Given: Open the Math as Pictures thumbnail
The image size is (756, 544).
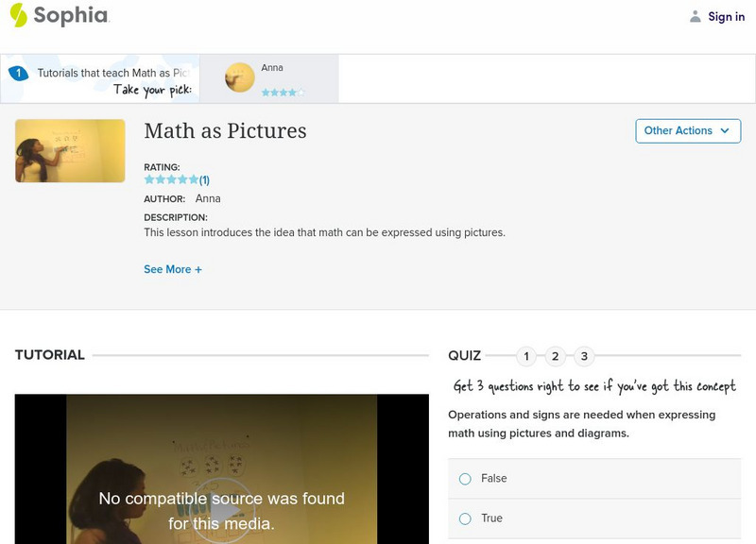Looking at the screenshot, I should point(70,151).
